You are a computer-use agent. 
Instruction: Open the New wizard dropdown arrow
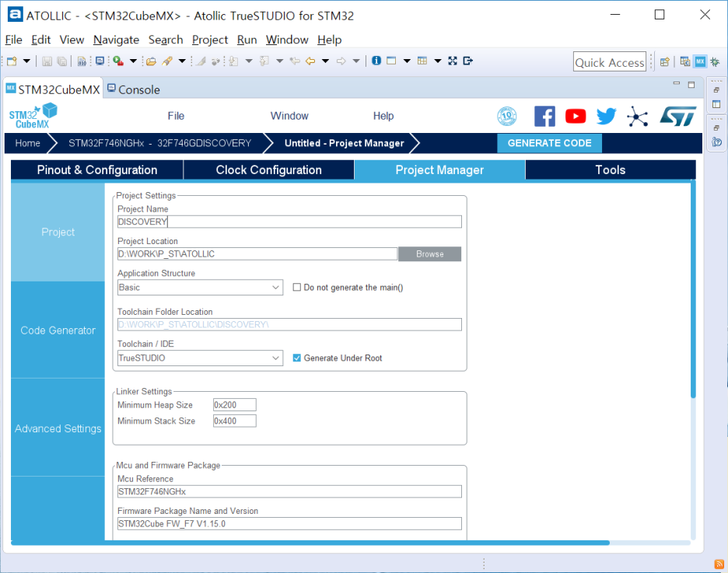tap(26, 61)
